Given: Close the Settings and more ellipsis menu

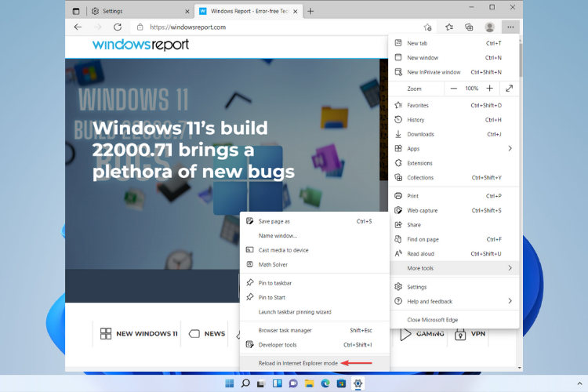Looking at the screenshot, I should 510,27.
